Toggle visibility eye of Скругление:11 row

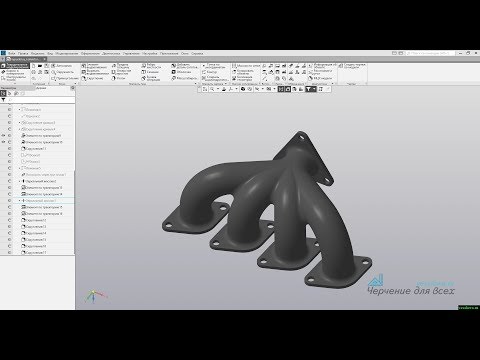(x=10, y=149)
